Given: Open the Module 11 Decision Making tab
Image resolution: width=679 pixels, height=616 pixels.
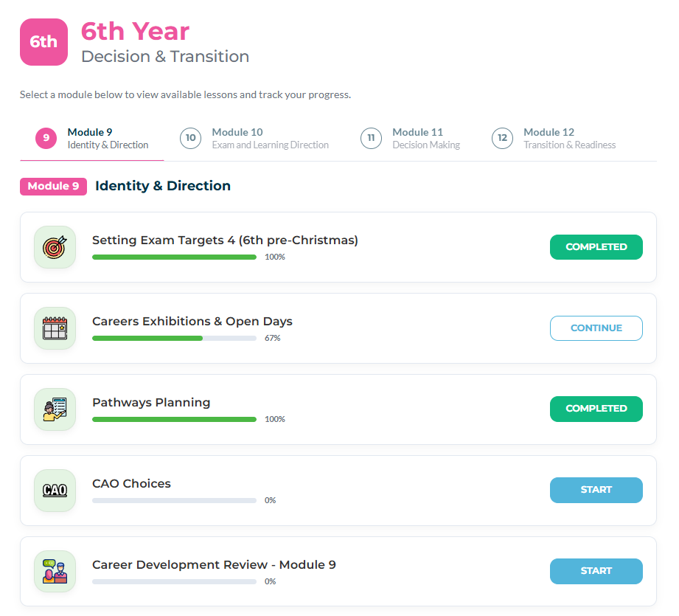Looking at the screenshot, I should pyautogui.click(x=410, y=139).
